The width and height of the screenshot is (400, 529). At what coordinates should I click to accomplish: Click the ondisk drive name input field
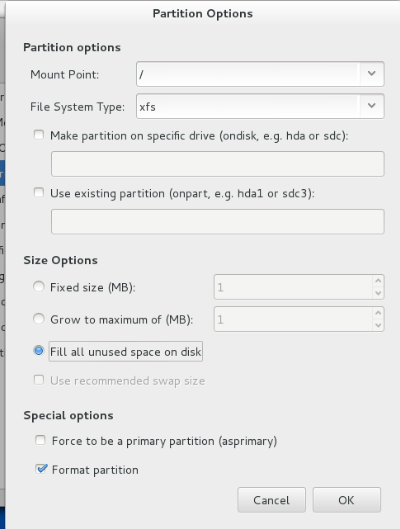[x=218, y=164]
